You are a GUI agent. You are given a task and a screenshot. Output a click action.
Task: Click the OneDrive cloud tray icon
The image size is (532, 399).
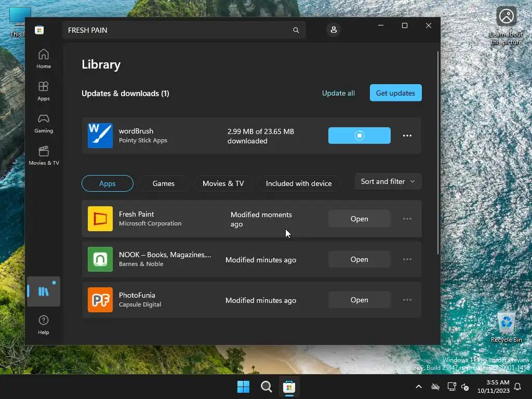435,387
